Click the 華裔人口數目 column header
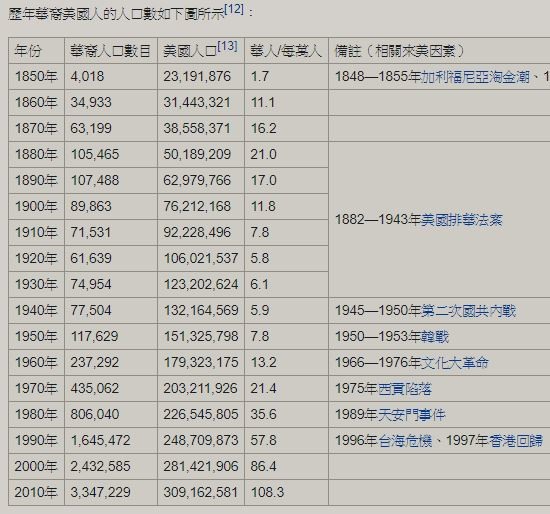Image resolution: width=550 pixels, height=514 pixels. (x=110, y=51)
